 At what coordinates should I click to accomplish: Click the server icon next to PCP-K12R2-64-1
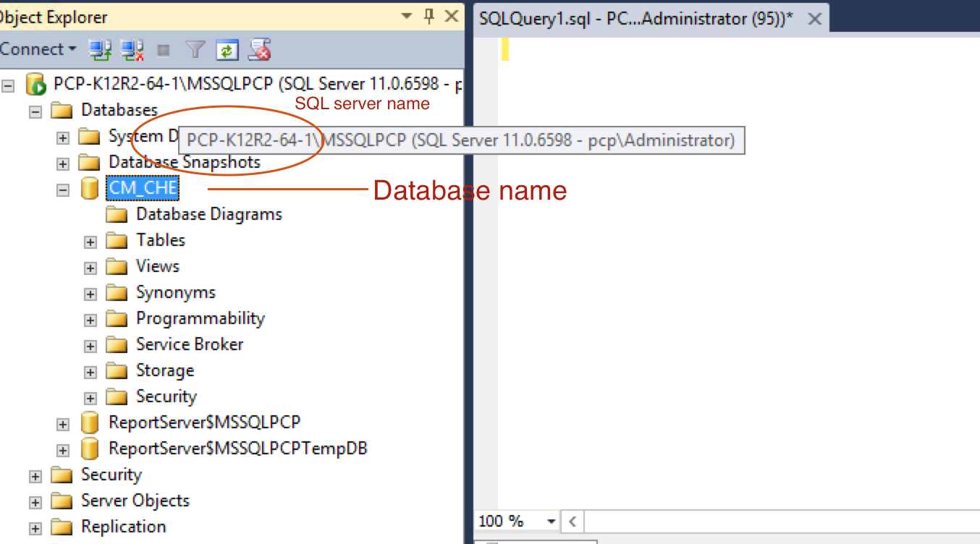[x=35, y=84]
